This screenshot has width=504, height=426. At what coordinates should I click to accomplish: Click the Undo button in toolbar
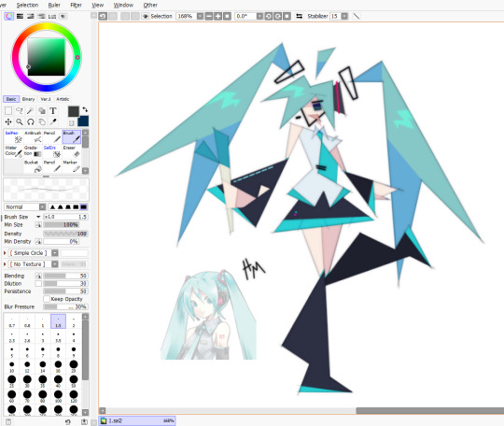[103, 16]
